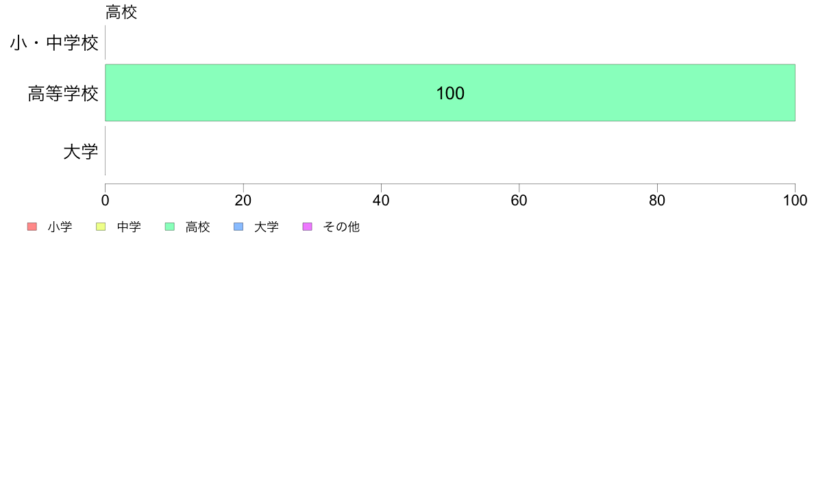Click the green 高校 legend swatch
The image size is (814, 504).
tap(170, 227)
